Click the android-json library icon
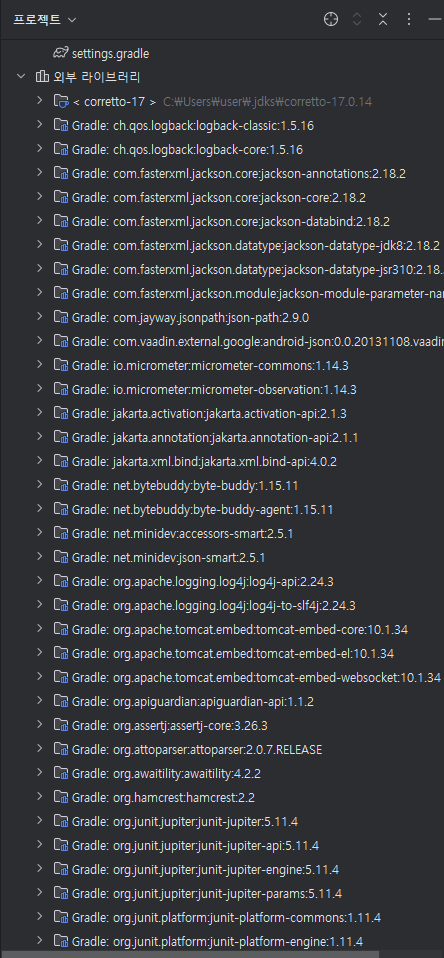Screen dimensions: 444x958 pyautogui.click(x=60, y=341)
